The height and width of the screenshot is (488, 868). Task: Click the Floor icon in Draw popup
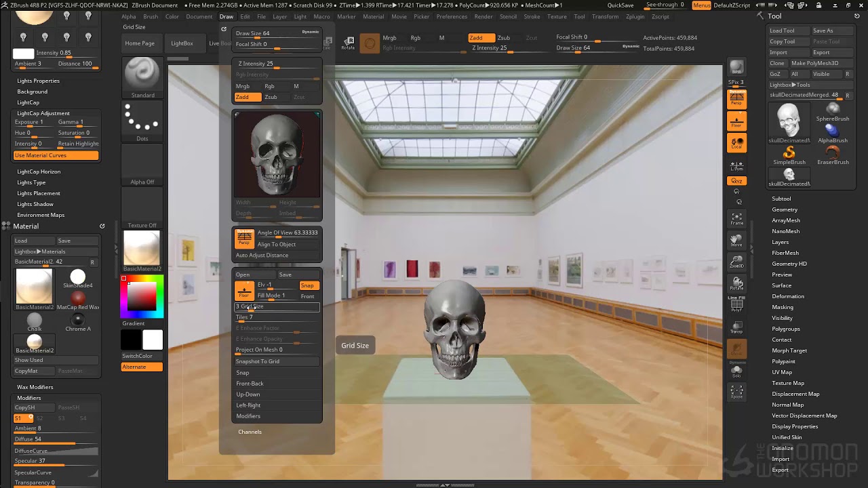coord(244,291)
